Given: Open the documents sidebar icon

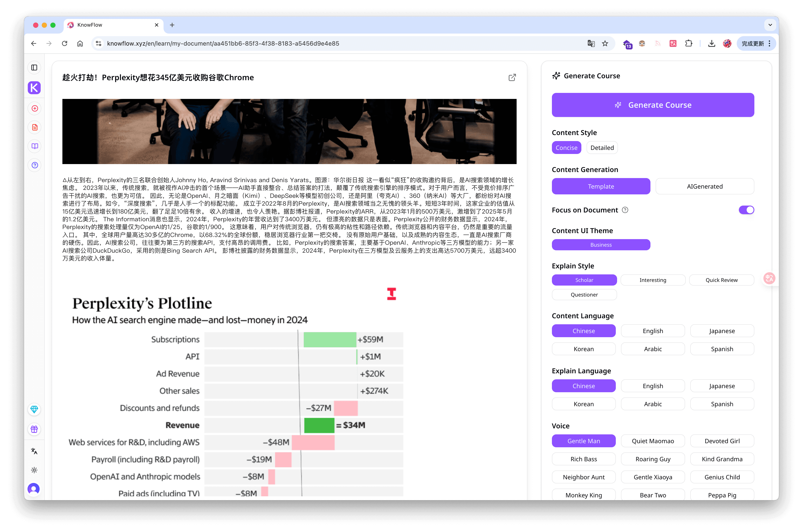Looking at the screenshot, I should [35, 127].
